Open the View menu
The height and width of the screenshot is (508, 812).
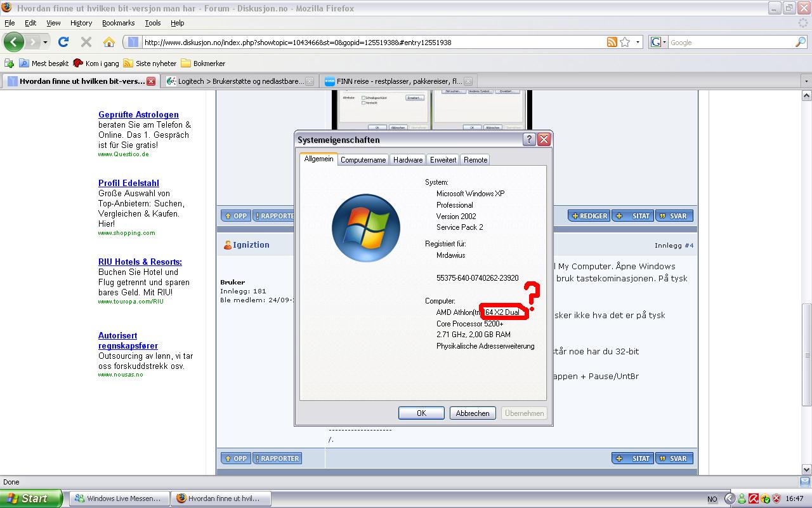tap(53, 23)
